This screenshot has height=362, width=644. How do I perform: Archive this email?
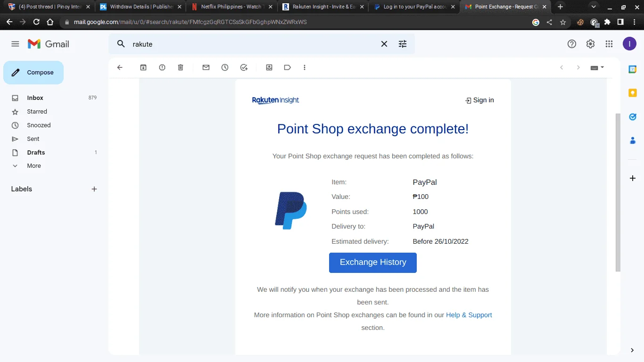(x=143, y=67)
